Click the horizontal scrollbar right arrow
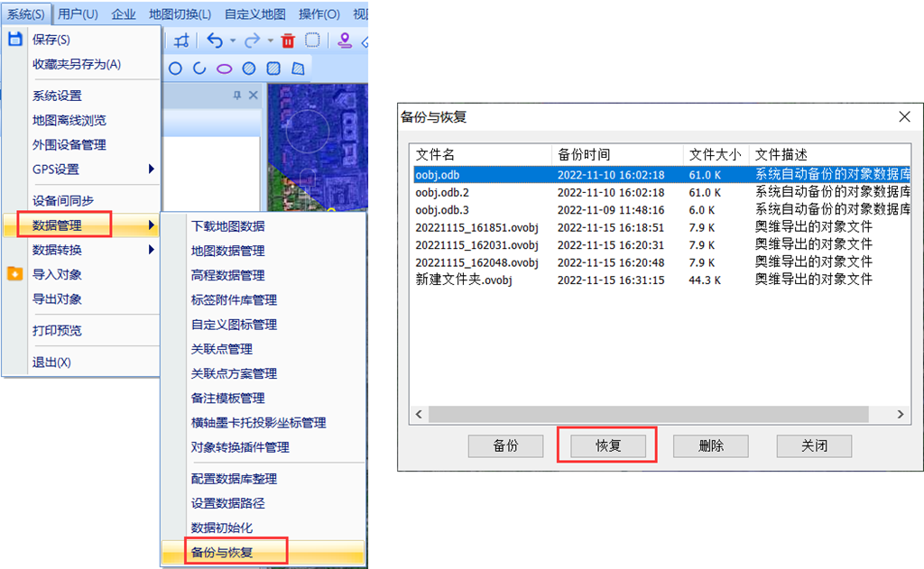The width and height of the screenshot is (924, 569). (900, 414)
